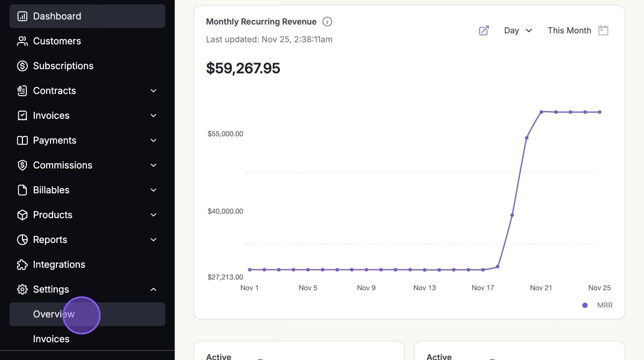The height and width of the screenshot is (360, 644).
Task: Click the Dashboard bar-chart icon
Action: tap(22, 16)
